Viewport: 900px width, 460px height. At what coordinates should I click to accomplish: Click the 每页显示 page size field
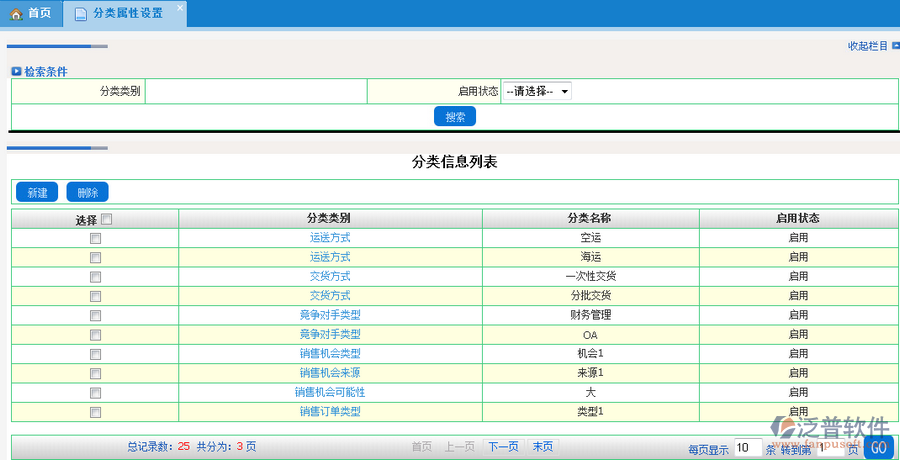[747, 449]
